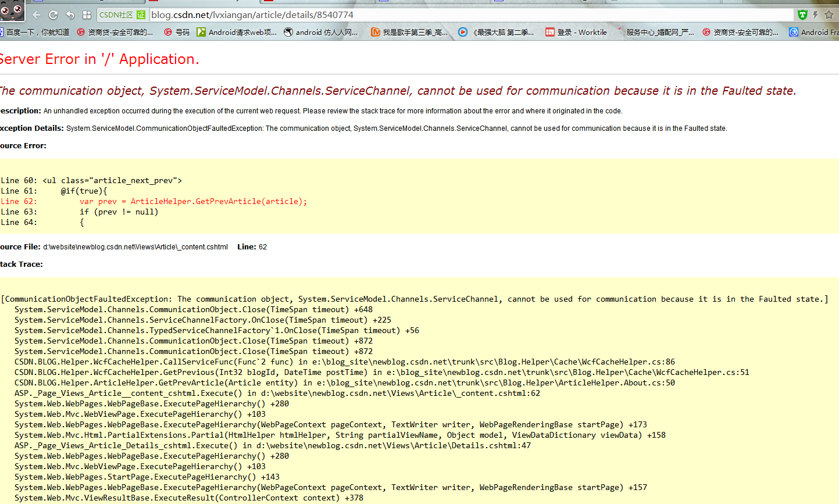Click the 'Line: 62' source line number

click(252, 246)
